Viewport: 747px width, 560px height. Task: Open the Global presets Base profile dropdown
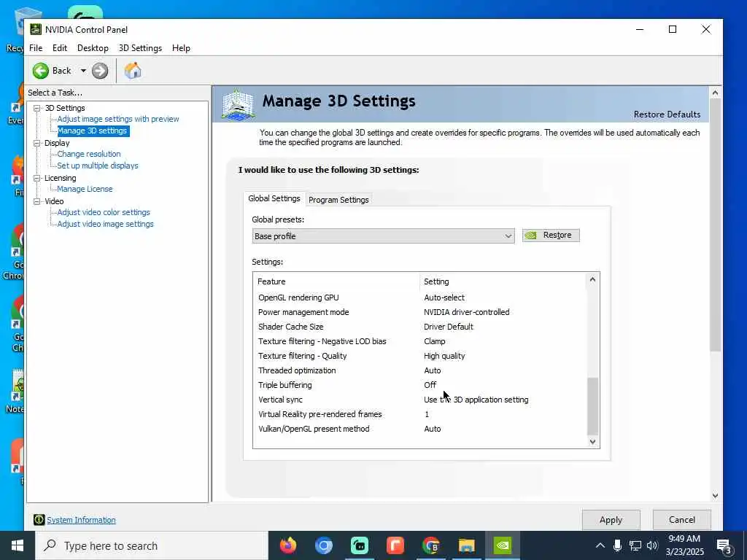coord(384,236)
